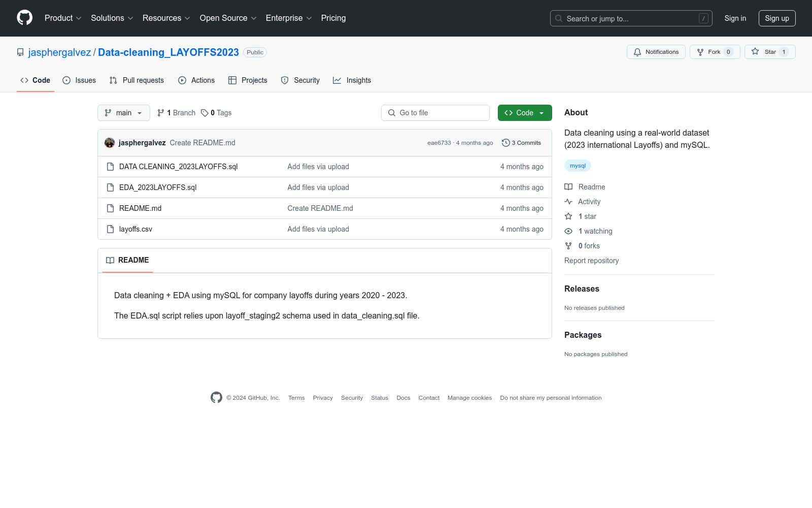Open the Enterprise dropdown menu
The width and height of the screenshot is (812, 508).
289,18
